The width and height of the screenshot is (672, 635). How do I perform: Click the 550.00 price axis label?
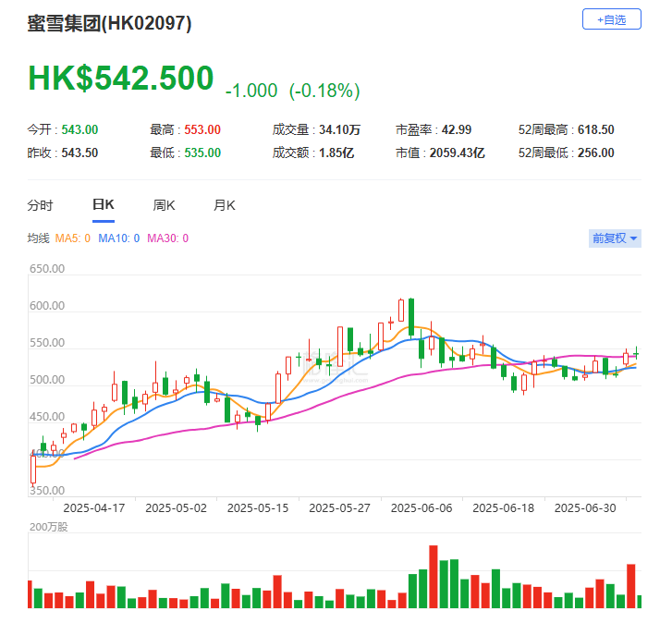(47, 343)
